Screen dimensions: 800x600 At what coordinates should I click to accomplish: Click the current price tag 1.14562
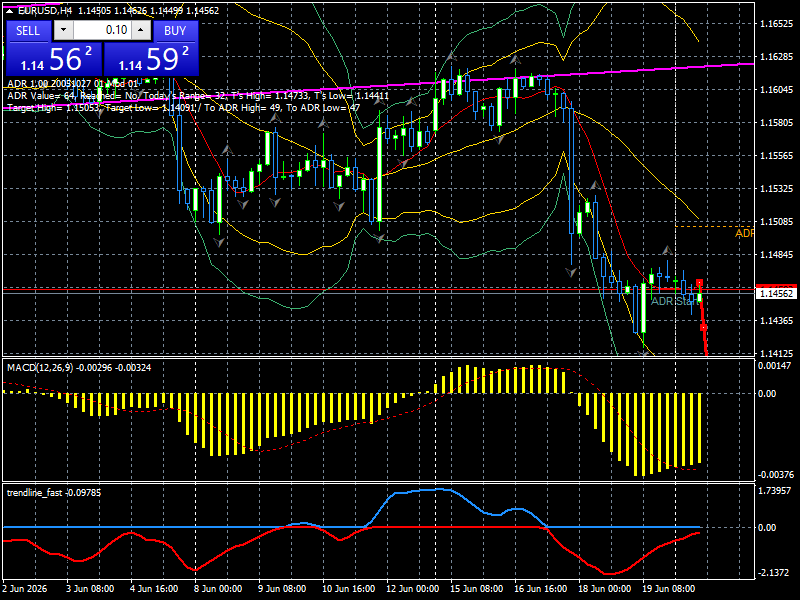(777, 293)
